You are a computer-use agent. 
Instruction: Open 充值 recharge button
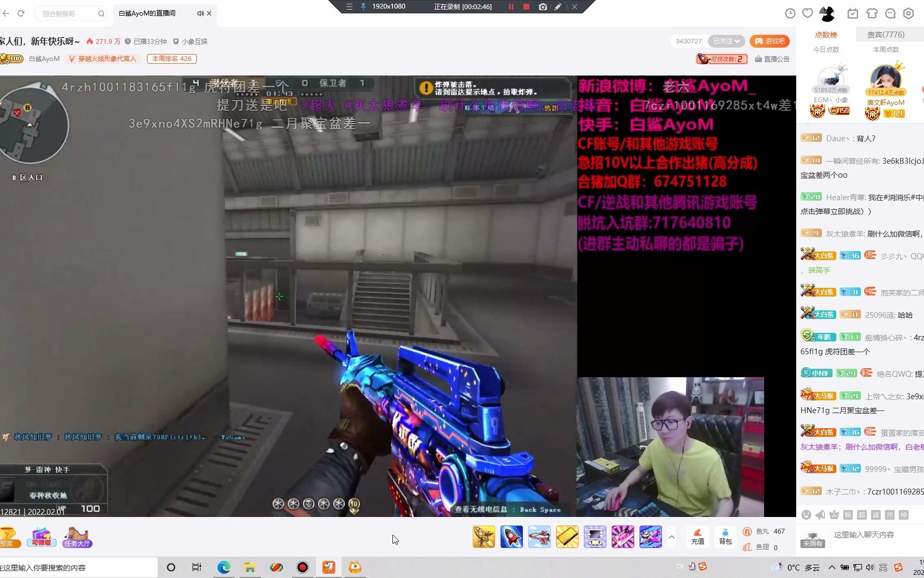click(698, 537)
